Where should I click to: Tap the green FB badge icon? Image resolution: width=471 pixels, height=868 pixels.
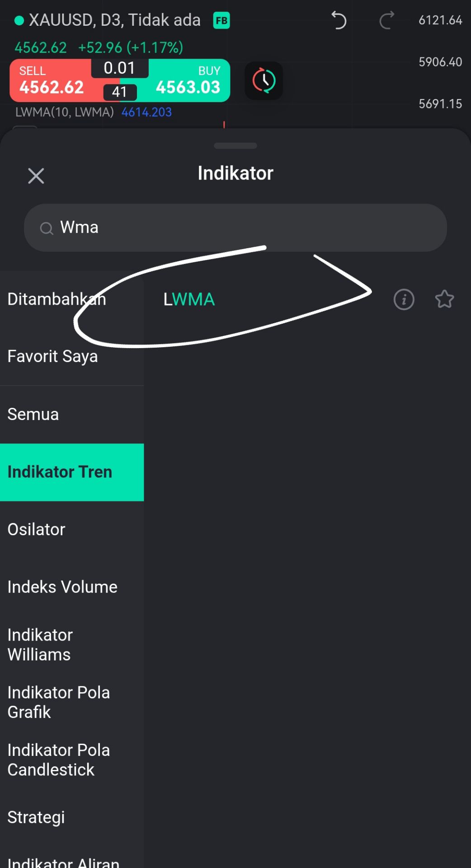pyautogui.click(x=221, y=20)
